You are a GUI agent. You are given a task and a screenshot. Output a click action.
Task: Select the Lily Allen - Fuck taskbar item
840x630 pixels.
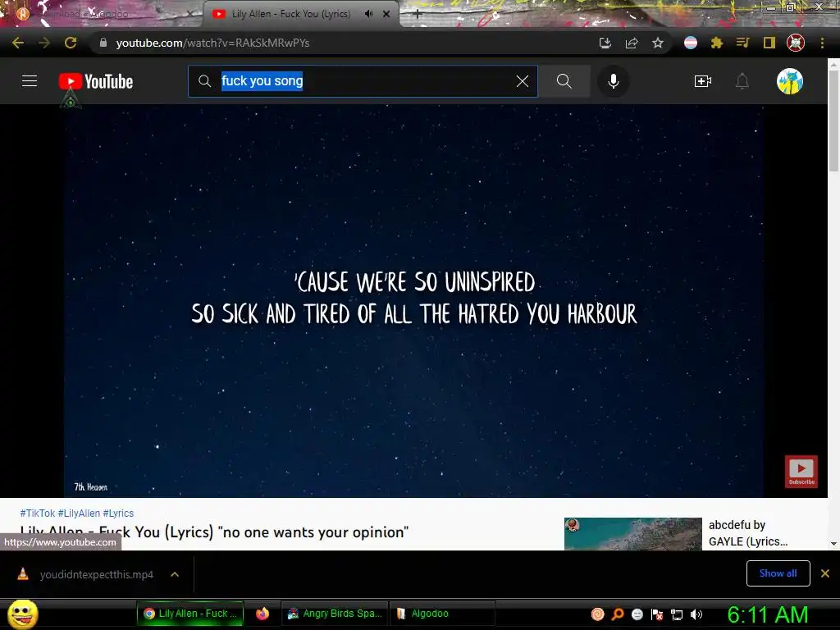click(190, 614)
